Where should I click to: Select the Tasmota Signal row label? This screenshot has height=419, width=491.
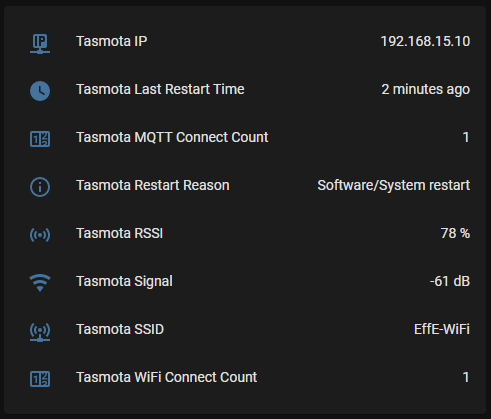(x=124, y=281)
